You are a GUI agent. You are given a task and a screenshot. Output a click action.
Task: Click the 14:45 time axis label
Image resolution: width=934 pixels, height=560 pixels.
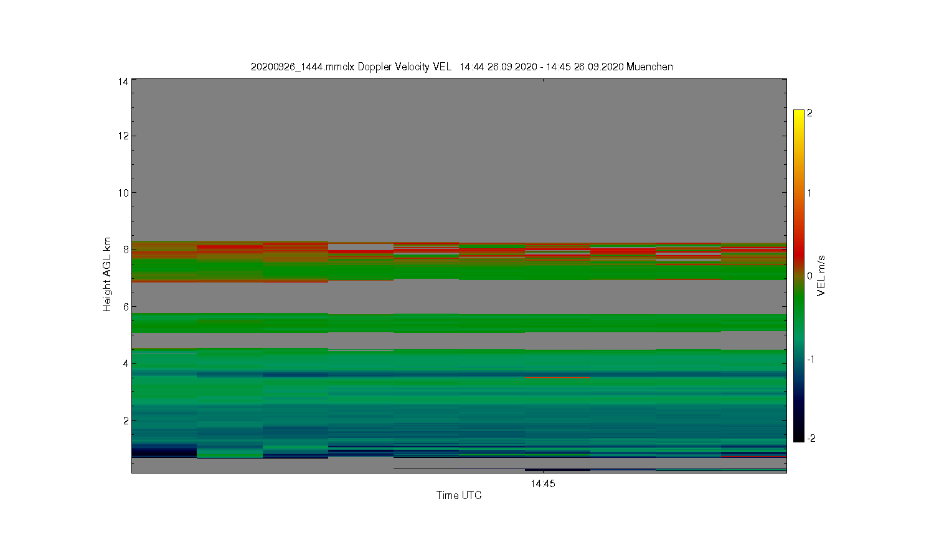543,483
